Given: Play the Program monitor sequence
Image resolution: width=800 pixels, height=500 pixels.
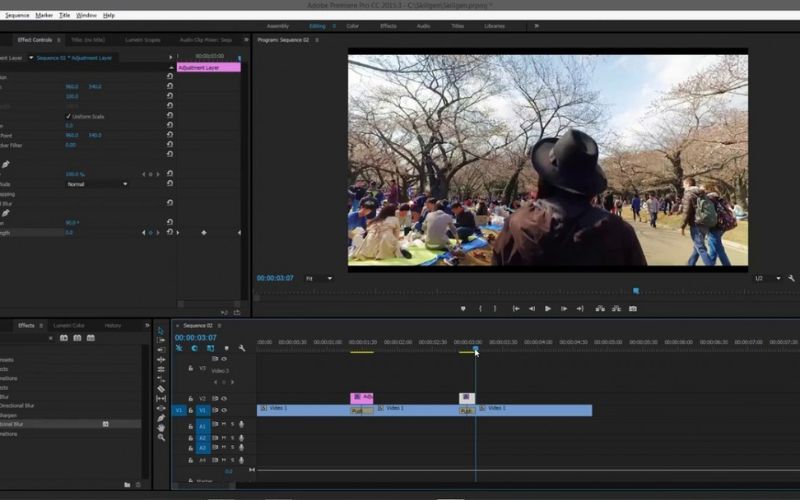Looking at the screenshot, I should 548,309.
